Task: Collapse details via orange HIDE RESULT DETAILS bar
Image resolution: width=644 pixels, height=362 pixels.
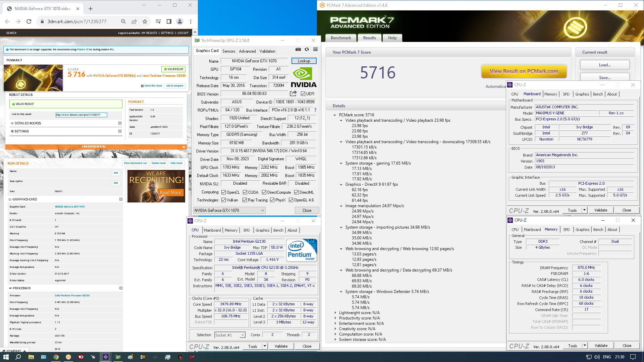Action: pos(96,146)
